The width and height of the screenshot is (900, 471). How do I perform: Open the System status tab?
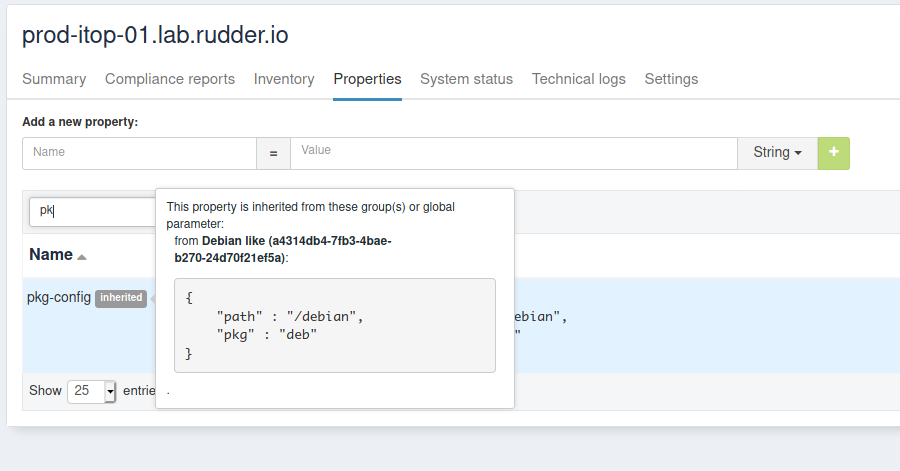(466, 79)
